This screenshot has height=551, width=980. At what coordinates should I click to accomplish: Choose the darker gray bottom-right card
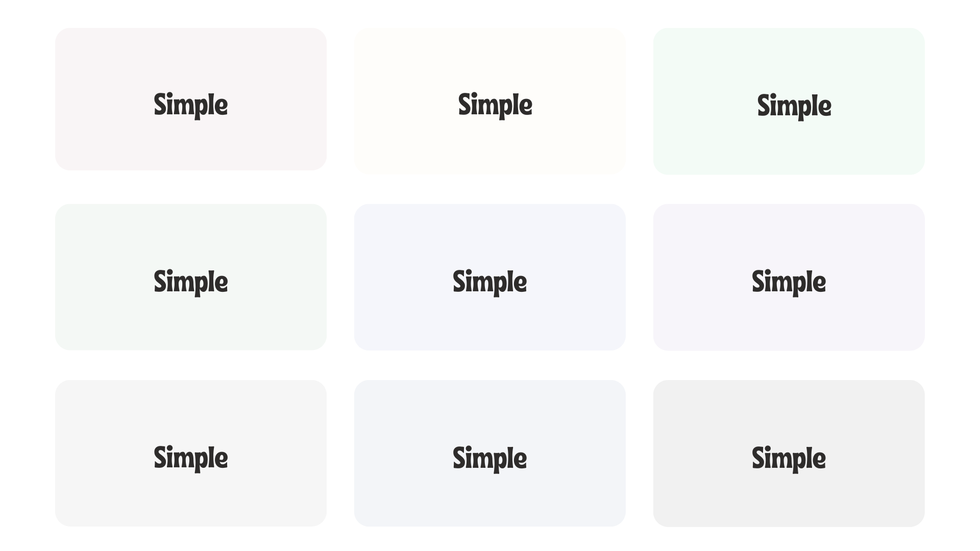[789, 453]
